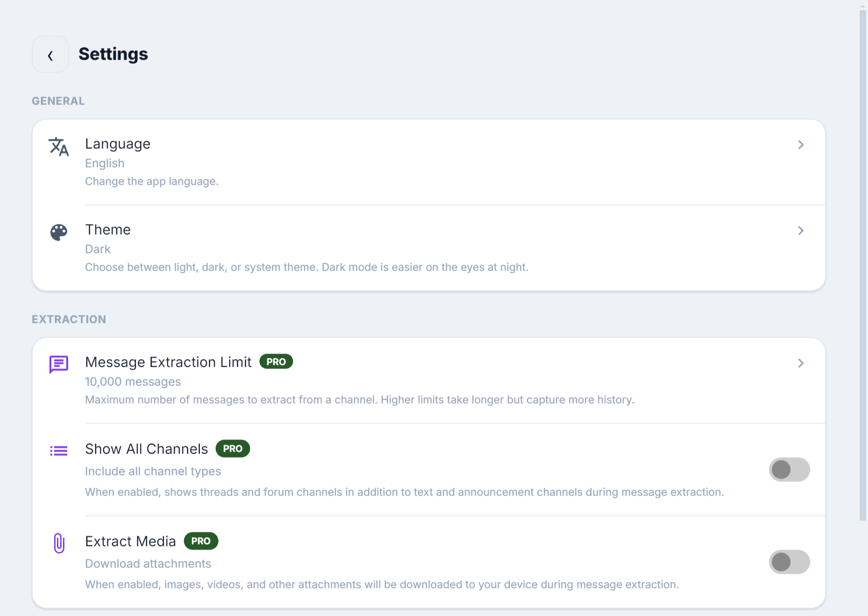Click description starting 'When enabled, shows threads'
Viewport: 868px width, 616px height.
(x=405, y=492)
